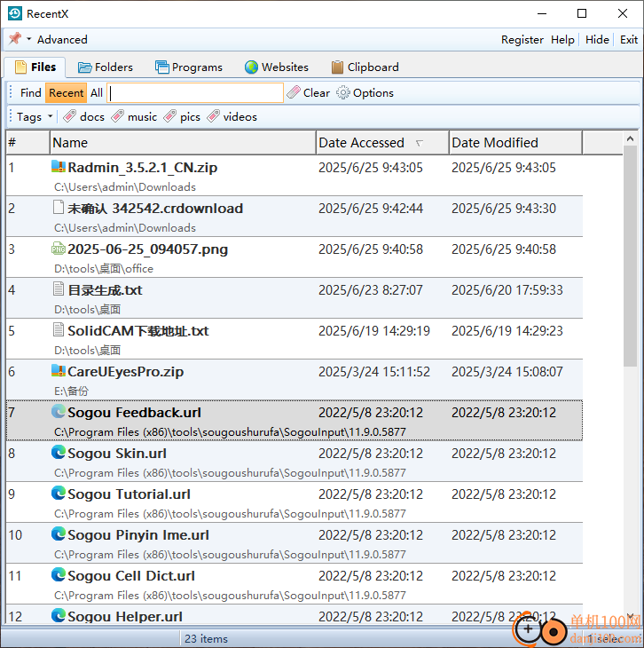
Task: Click the Clear text button
Action: (x=317, y=93)
